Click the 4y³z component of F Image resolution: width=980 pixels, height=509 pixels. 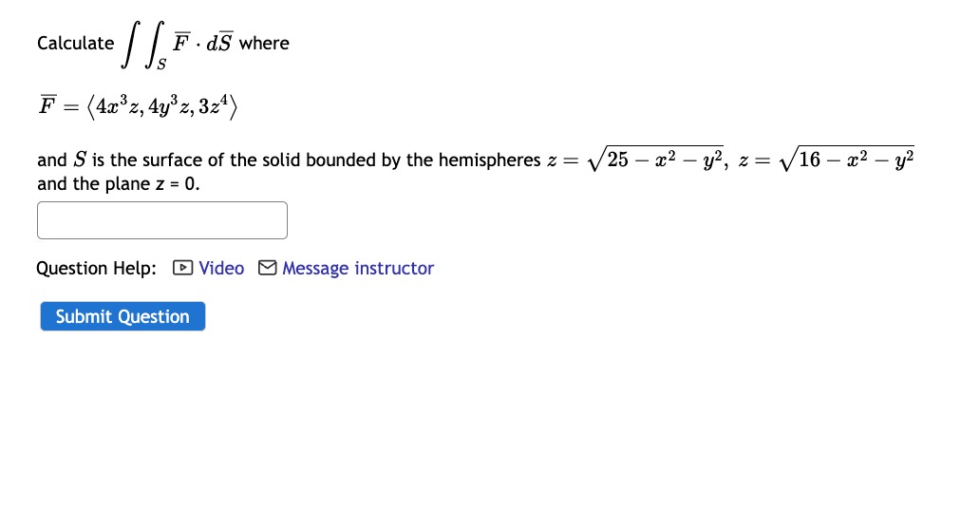click(171, 106)
